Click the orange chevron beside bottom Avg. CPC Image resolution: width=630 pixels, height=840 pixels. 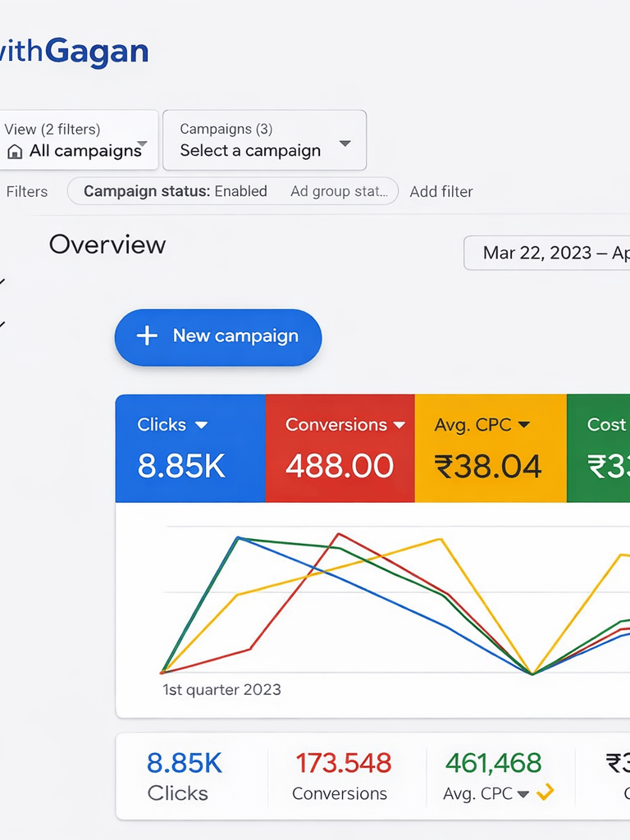coord(545,792)
